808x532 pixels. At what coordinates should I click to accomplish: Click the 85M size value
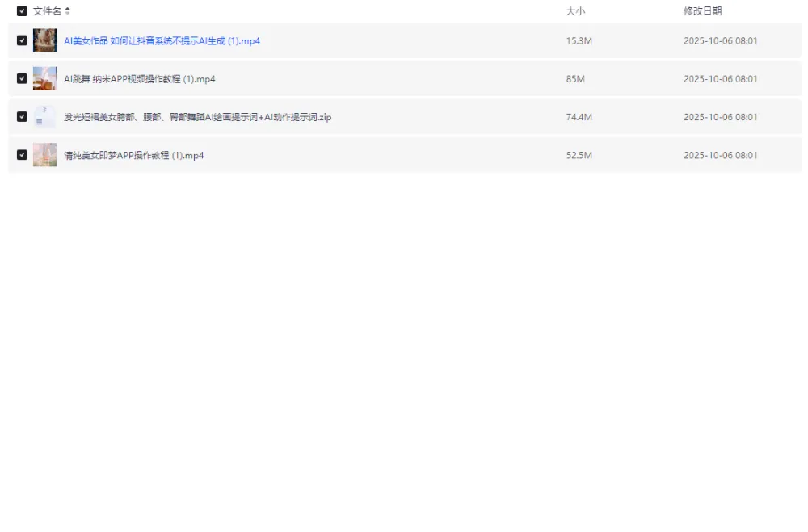pos(575,79)
